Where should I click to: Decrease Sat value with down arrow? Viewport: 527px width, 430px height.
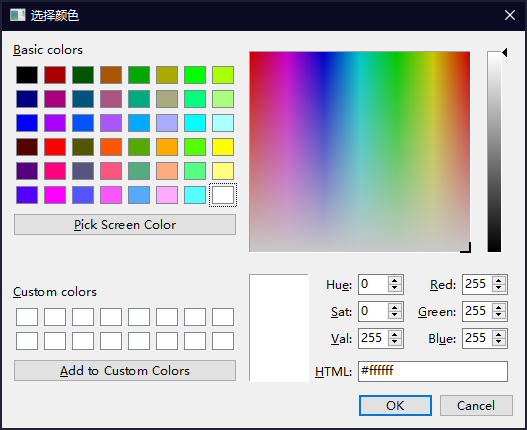point(395,315)
